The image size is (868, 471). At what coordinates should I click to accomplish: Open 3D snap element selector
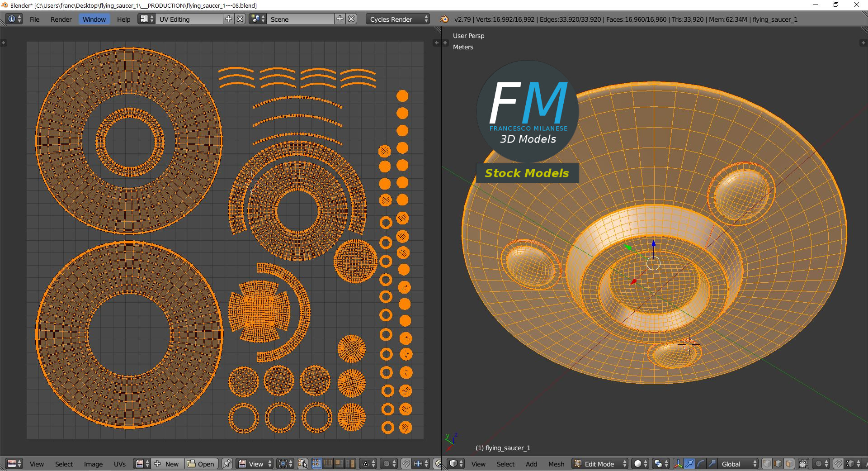(853, 464)
